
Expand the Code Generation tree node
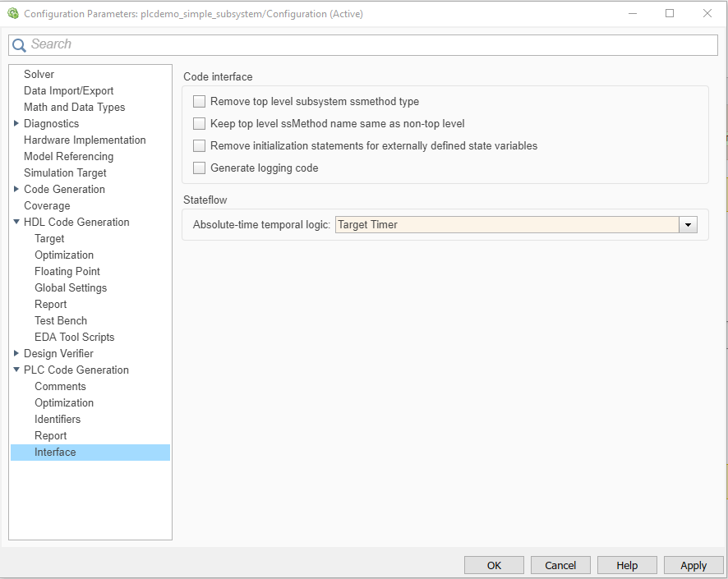coord(16,190)
